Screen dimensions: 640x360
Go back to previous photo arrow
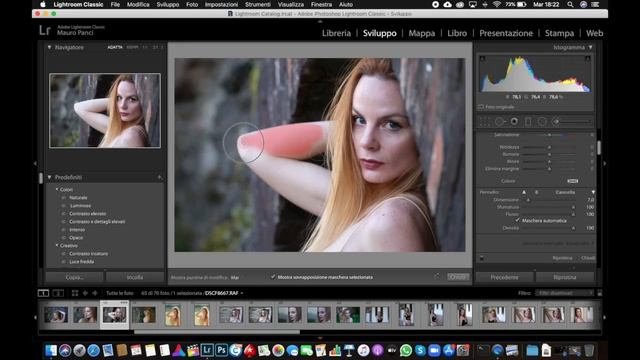click(85, 293)
